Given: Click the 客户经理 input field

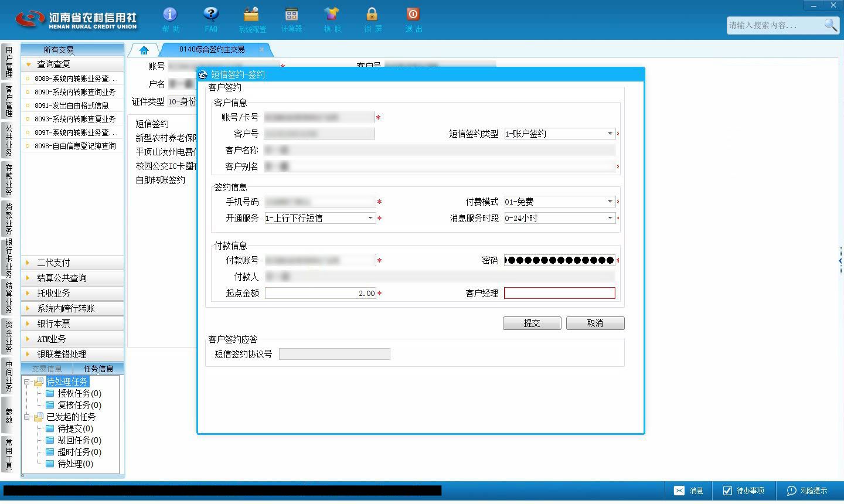Looking at the screenshot, I should click(560, 293).
